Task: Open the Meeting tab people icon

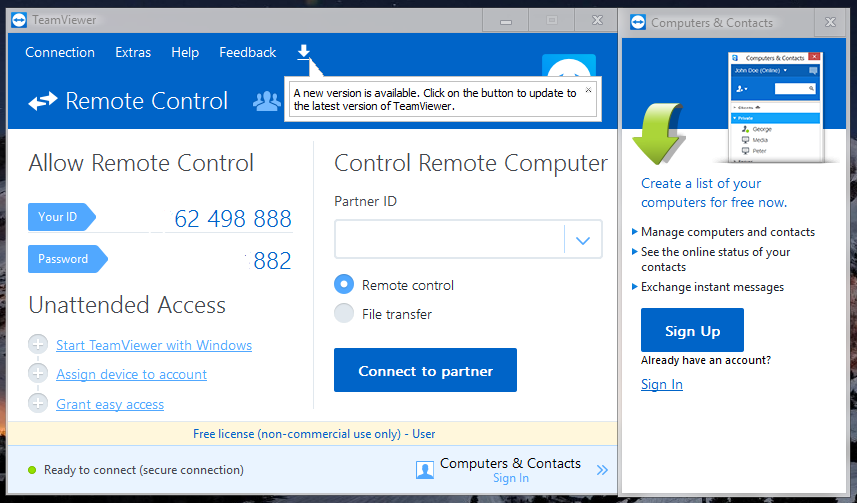Action: (267, 101)
